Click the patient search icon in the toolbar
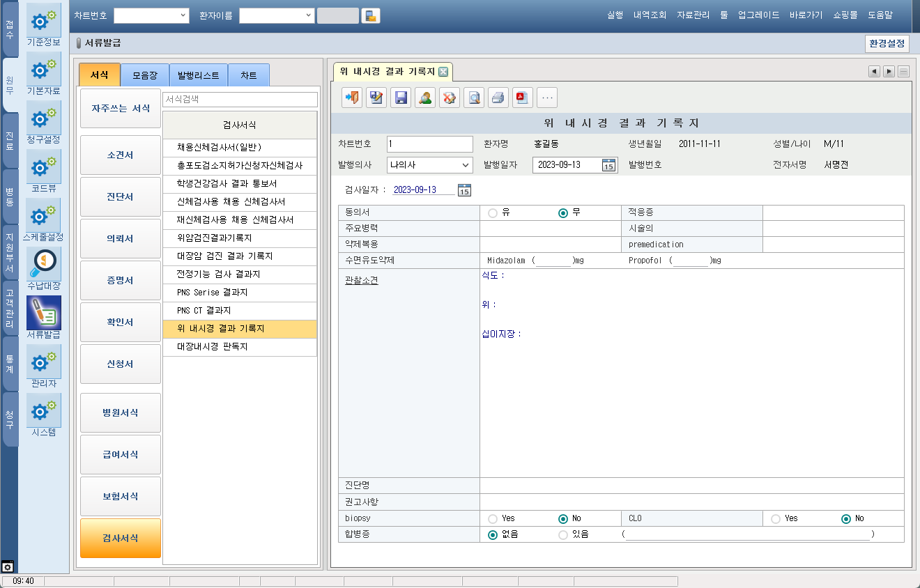The height and width of the screenshot is (588, 920). point(424,98)
